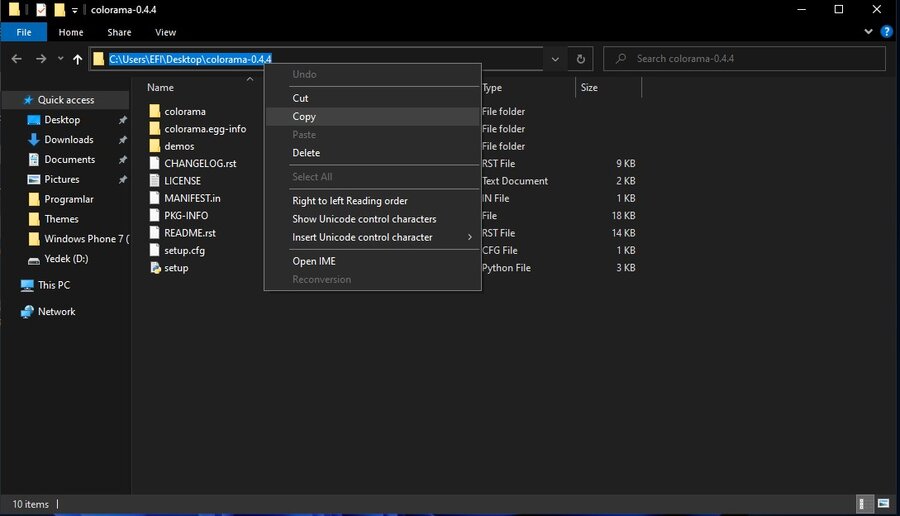The image size is (900, 516).
Task: Open the colorama folder icon
Action: [154, 111]
